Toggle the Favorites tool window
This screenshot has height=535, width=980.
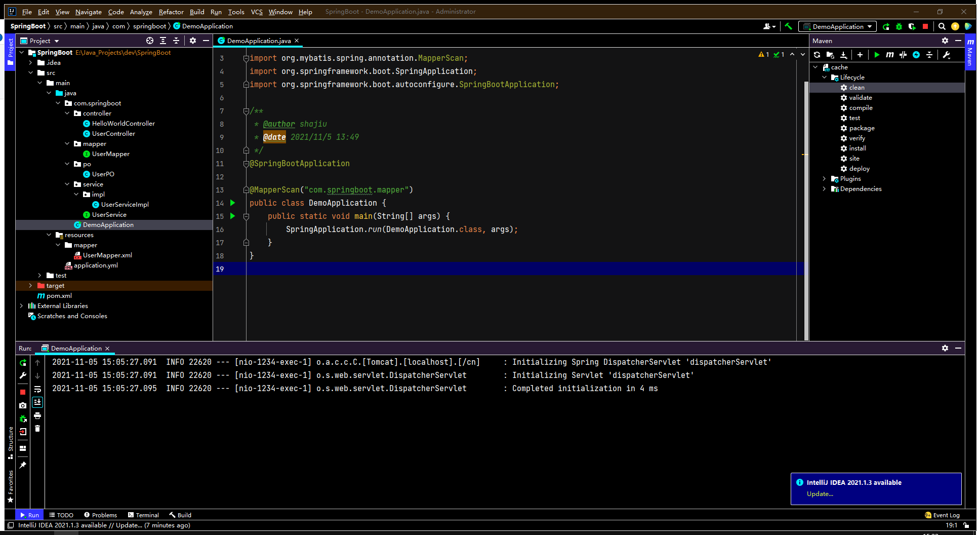(x=10, y=486)
